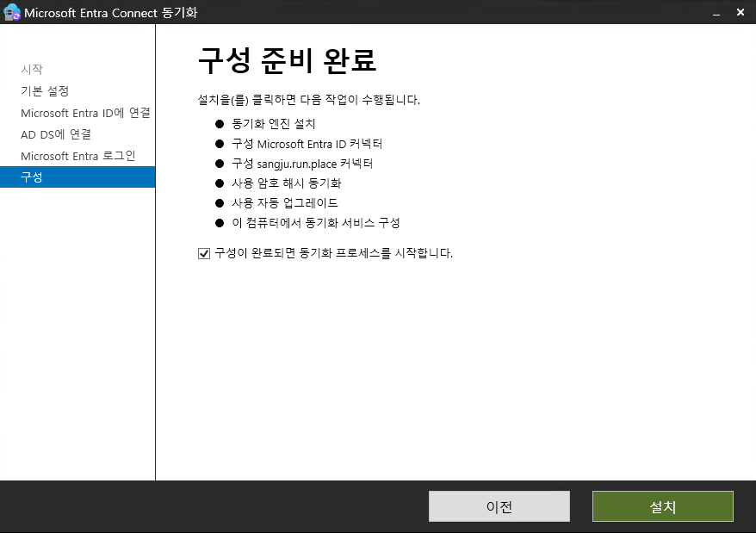Screen dimensions: 756x533
Task: Click the 설치 (Install) button
Action: pos(662,506)
